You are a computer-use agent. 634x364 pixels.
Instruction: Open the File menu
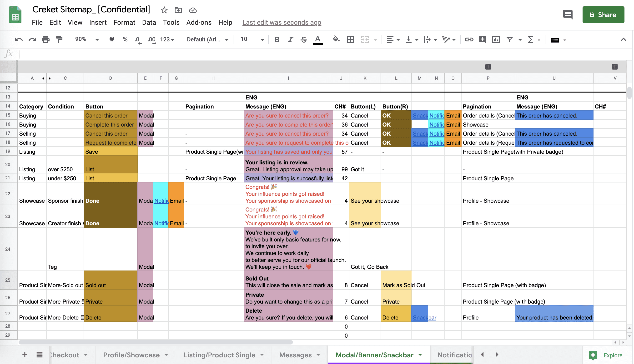[37, 23]
